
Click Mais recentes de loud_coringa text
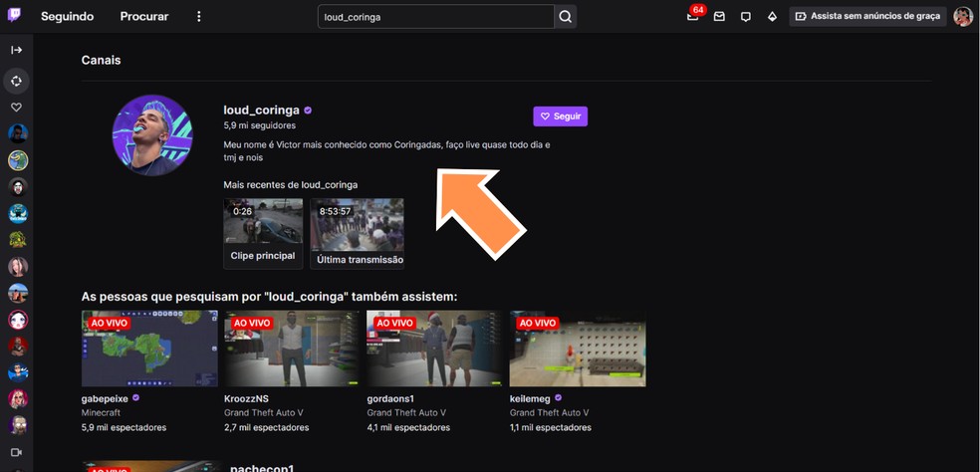coord(291,185)
